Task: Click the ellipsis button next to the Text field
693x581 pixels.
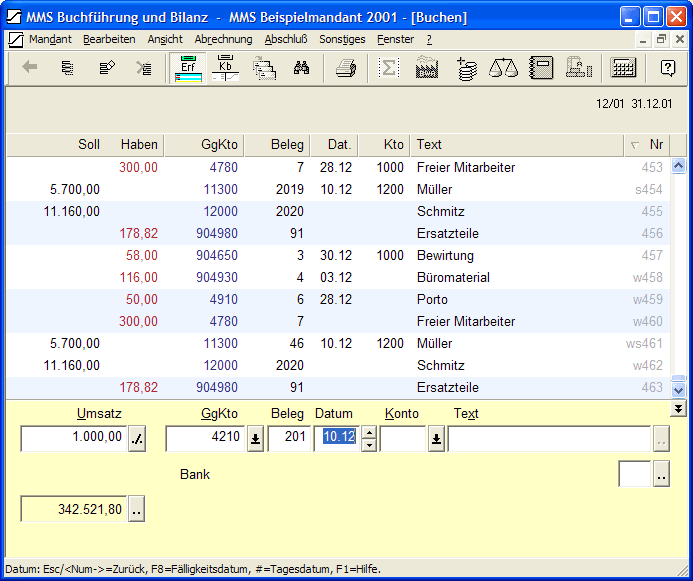Action: pos(661,438)
